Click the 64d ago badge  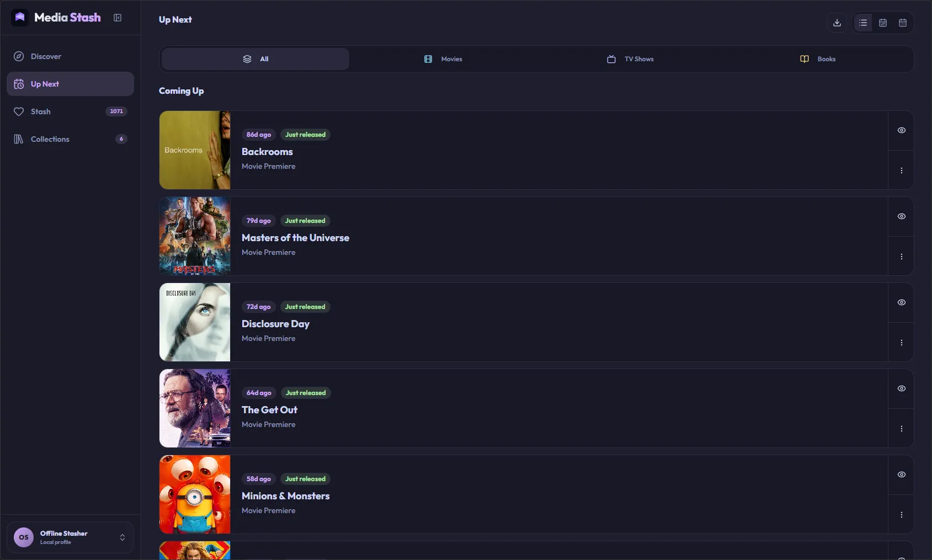[259, 393]
